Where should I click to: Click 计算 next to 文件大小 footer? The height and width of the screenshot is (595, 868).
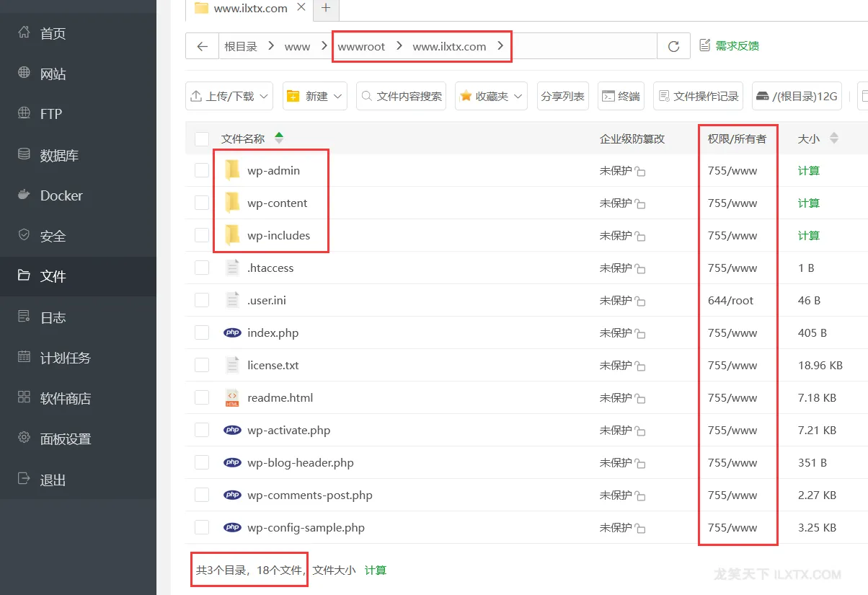(x=376, y=570)
